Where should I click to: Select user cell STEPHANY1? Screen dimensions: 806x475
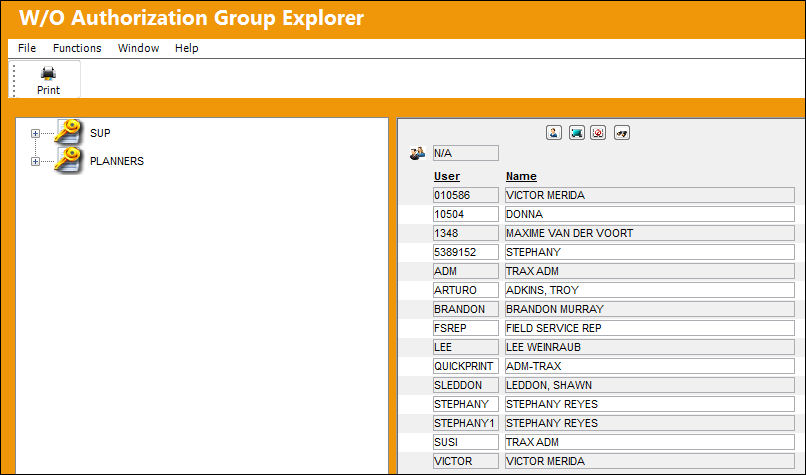466,424
